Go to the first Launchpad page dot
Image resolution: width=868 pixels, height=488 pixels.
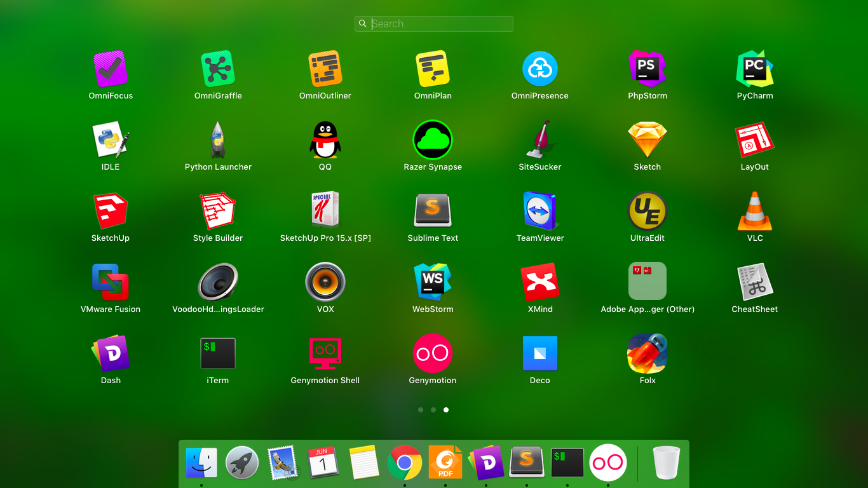(421, 410)
